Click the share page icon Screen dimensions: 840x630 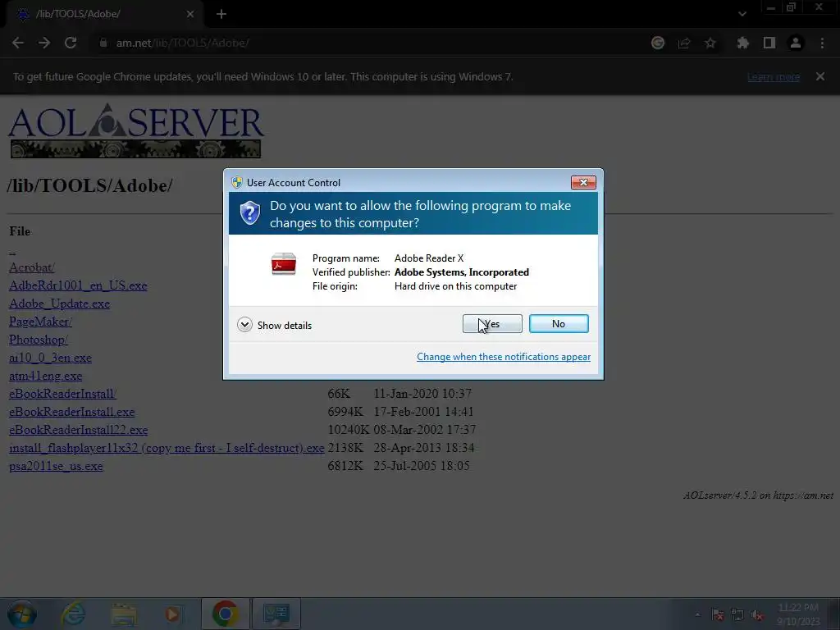pyautogui.click(x=684, y=43)
